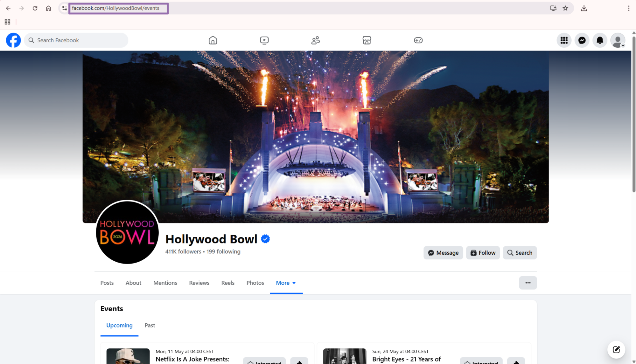Open the apps grid in the bookmarks bar

7,22
